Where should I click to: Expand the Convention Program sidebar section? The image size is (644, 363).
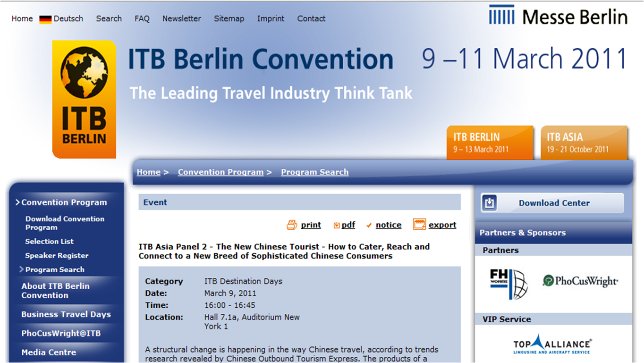tap(64, 202)
